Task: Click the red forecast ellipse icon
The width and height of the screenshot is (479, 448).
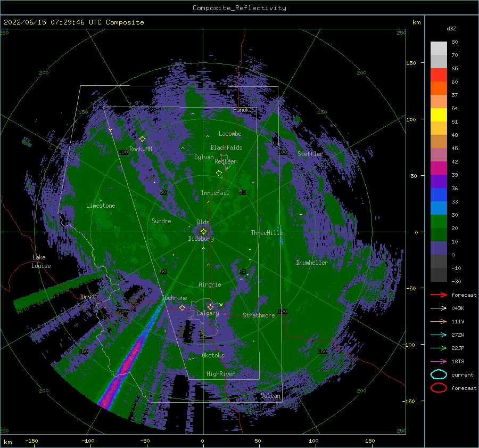Action: point(439,388)
